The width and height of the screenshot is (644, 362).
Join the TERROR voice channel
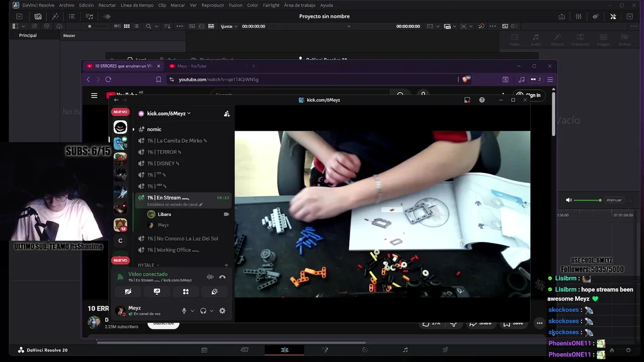click(x=183, y=152)
